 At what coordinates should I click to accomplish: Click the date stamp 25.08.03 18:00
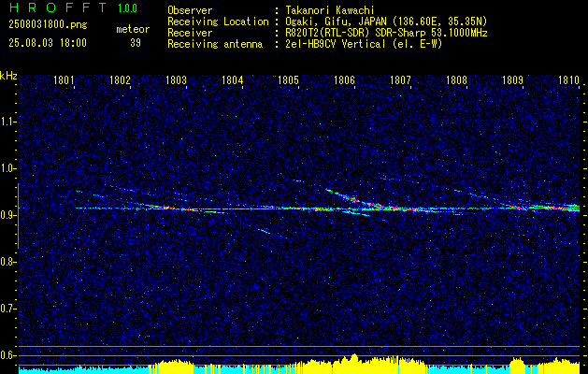48,43
